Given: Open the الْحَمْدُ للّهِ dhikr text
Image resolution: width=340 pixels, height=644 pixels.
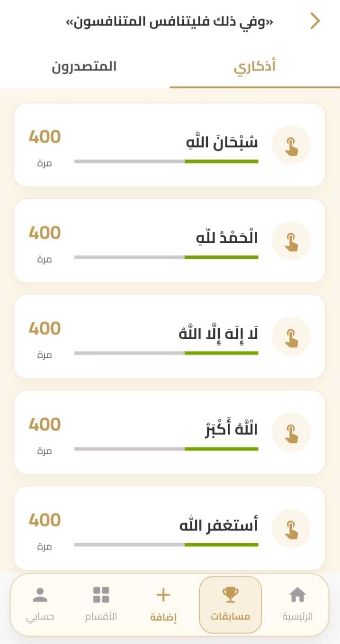Looking at the screenshot, I should (x=227, y=237).
